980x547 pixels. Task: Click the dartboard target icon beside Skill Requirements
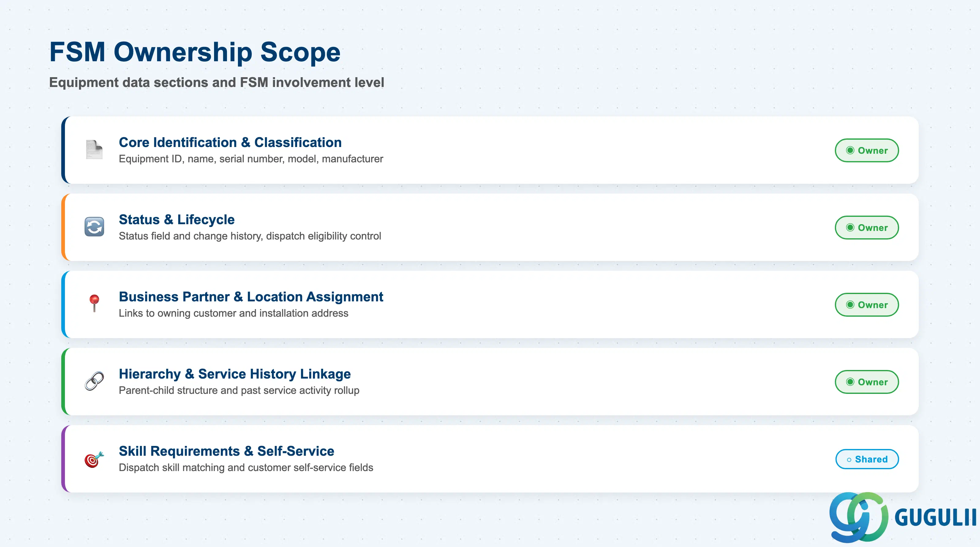(94, 459)
